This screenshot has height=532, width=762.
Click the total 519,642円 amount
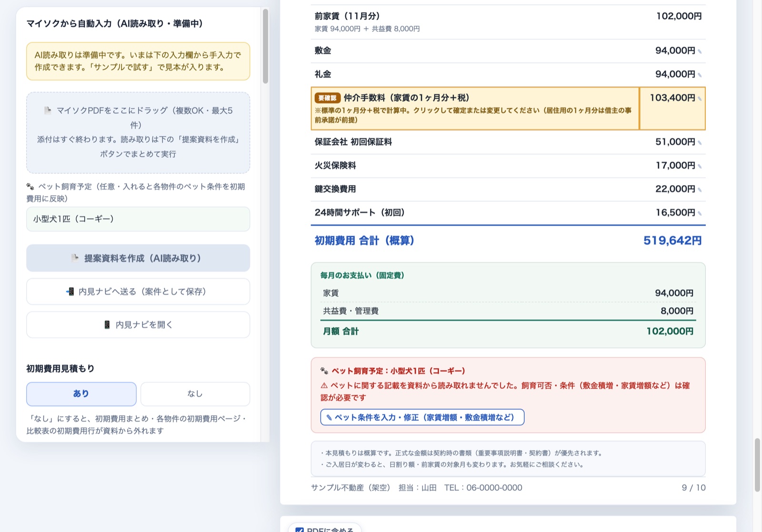pos(672,241)
